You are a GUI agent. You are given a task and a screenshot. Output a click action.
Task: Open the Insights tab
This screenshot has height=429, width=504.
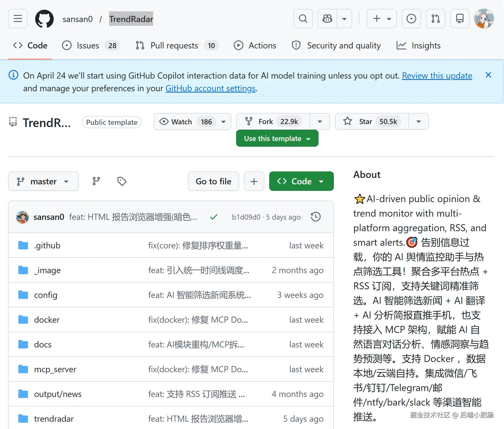(x=419, y=45)
